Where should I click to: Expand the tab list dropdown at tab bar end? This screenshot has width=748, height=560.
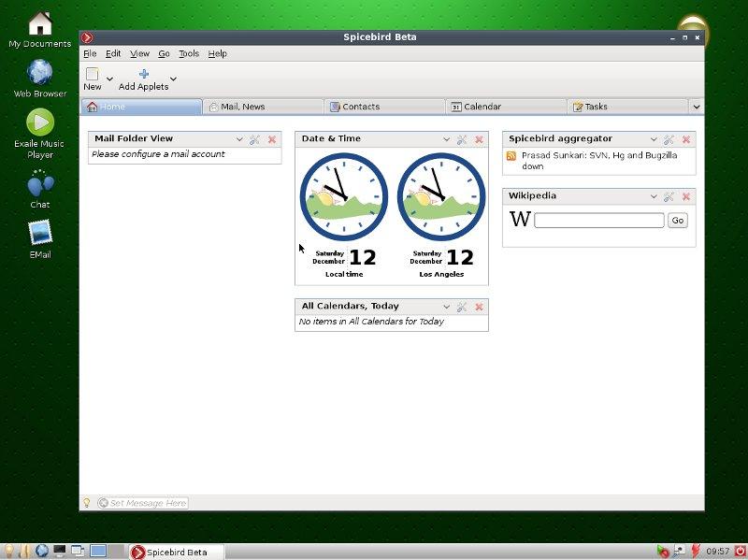(x=697, y=107)
